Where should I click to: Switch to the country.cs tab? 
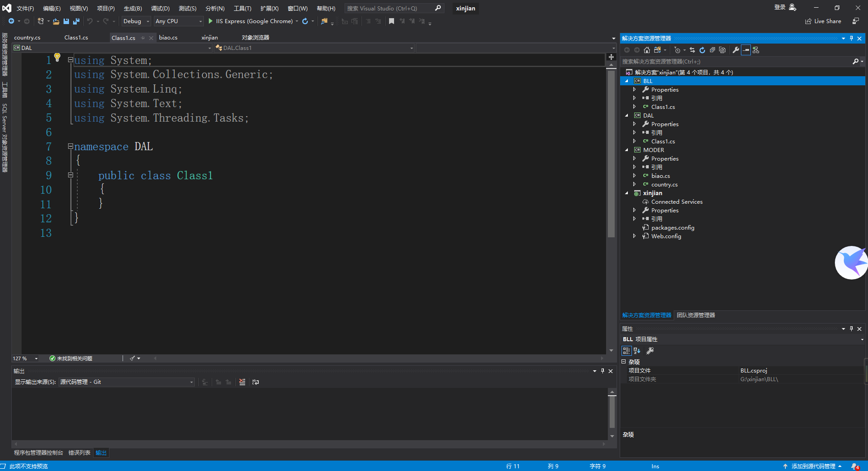pyautogui.click(x=27, y=38)
